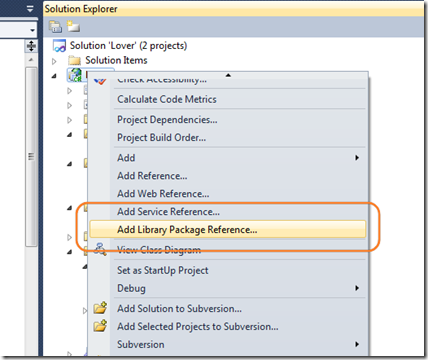
Task: Click the Solution Items folder icon
Action: tap(74, 60)
